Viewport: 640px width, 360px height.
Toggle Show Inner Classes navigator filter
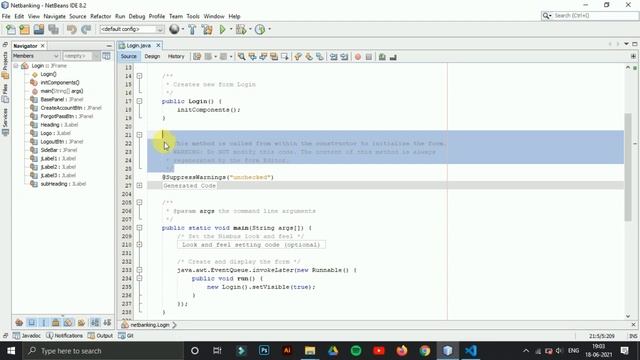(x=68, y=322)
